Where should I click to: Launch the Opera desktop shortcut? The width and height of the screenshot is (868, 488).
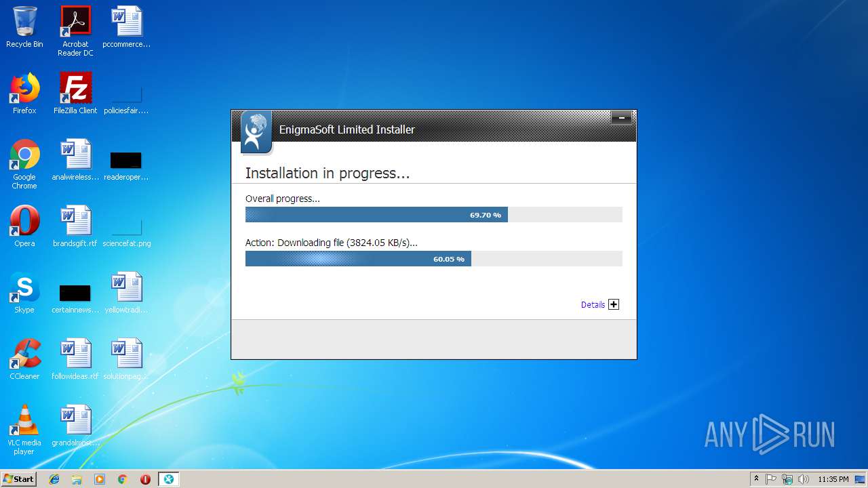click(24, 226)
